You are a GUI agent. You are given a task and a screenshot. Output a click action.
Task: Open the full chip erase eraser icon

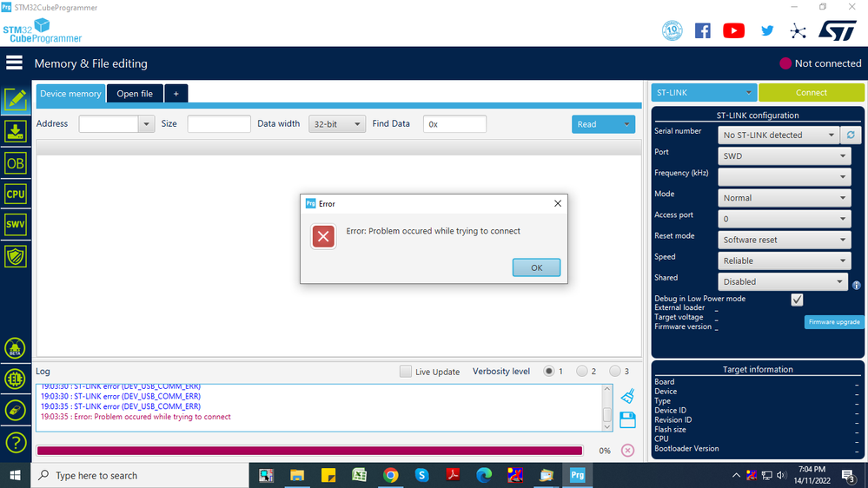15,411
